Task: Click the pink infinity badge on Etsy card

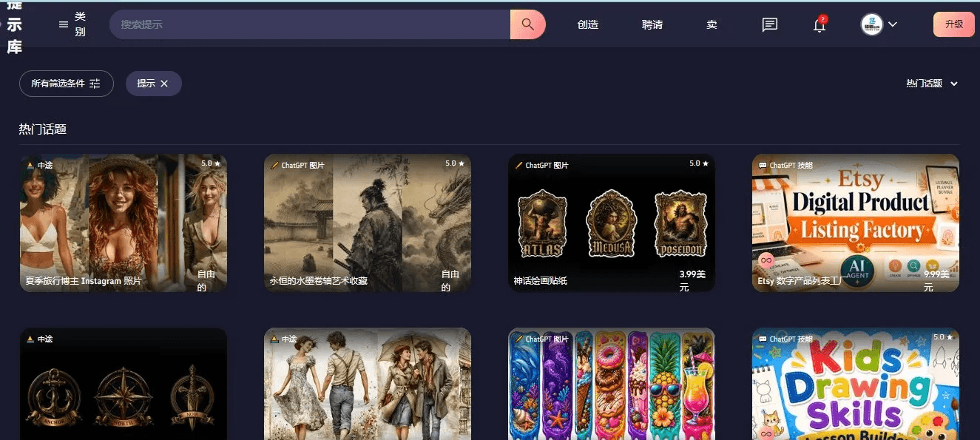Action: point(766,261)
